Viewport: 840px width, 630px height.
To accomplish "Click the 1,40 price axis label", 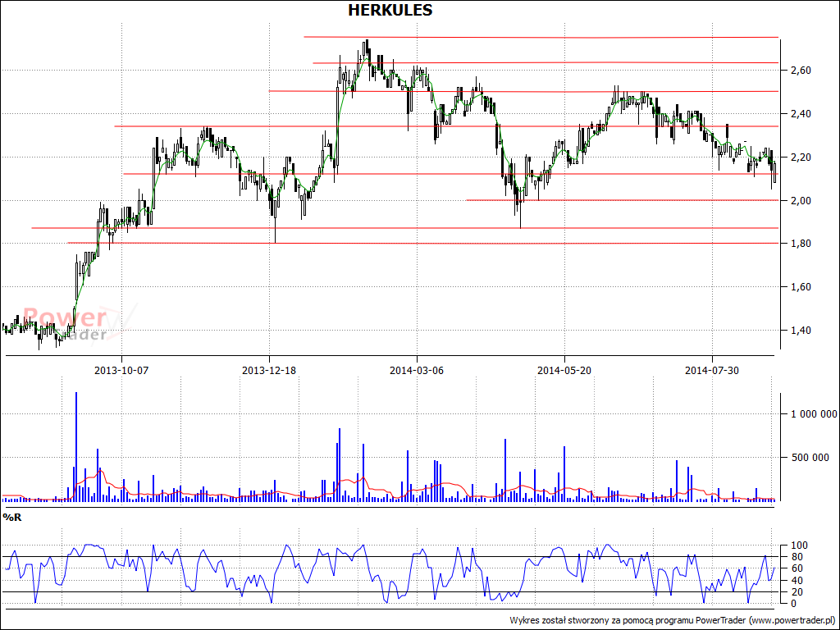I will (x=801, y=331).
